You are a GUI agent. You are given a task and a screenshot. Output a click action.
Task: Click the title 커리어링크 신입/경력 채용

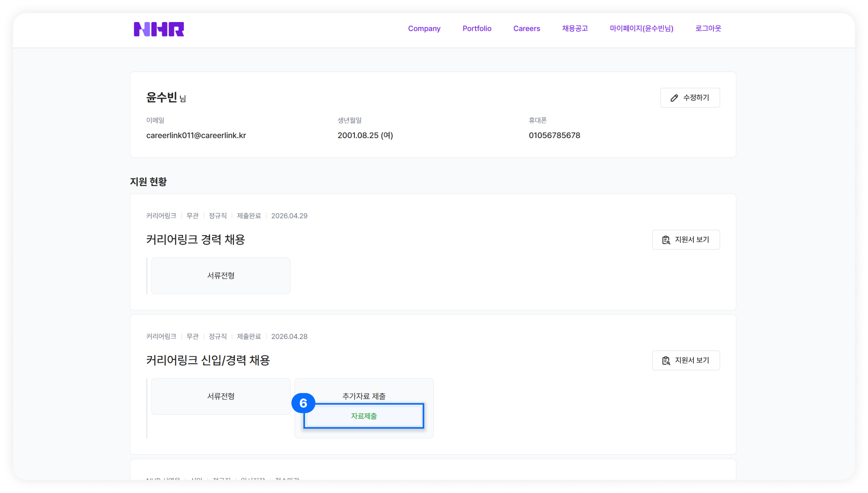click(208, 360)
